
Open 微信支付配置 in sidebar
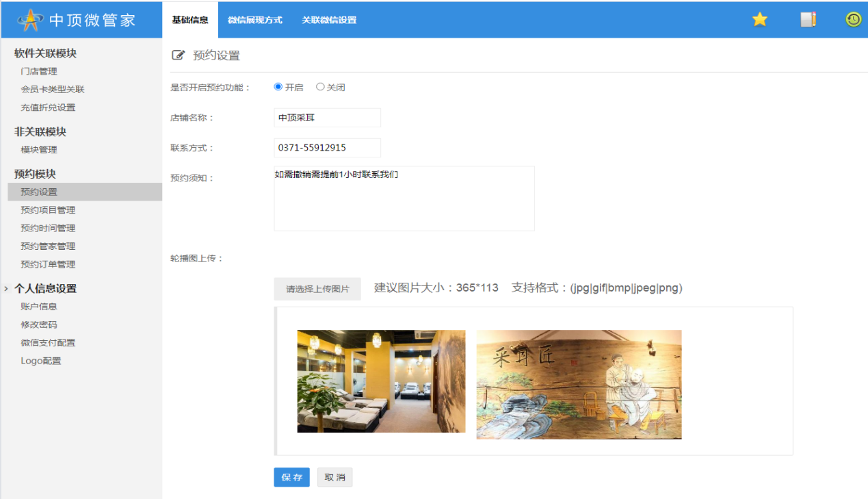pos(48,343)
